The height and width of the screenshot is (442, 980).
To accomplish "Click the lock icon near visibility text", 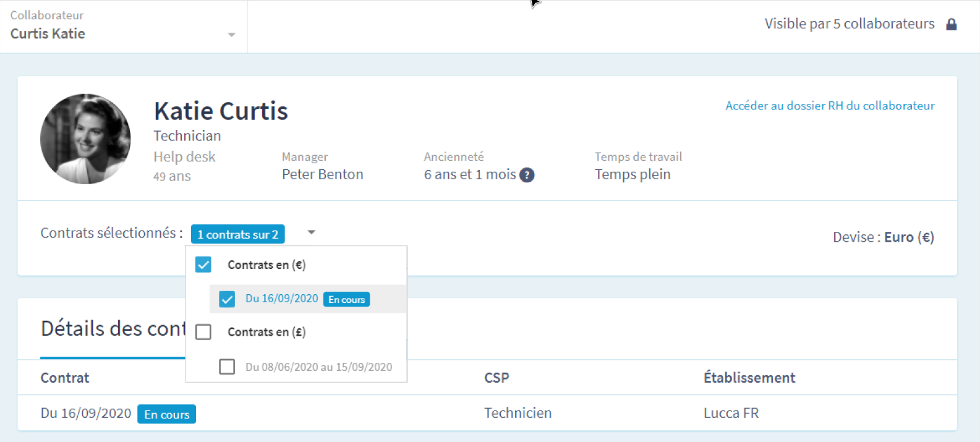I will coord(952,24).
